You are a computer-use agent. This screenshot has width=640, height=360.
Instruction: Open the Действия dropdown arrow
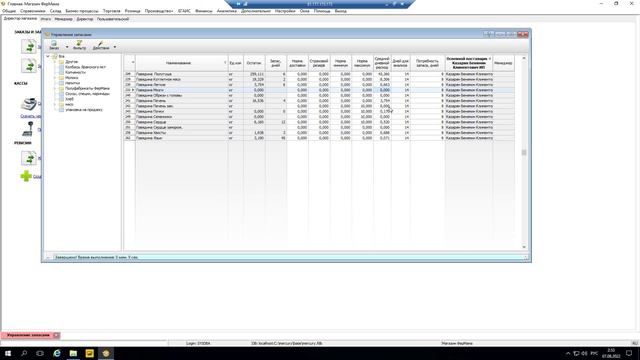click(x=114, y=47)
